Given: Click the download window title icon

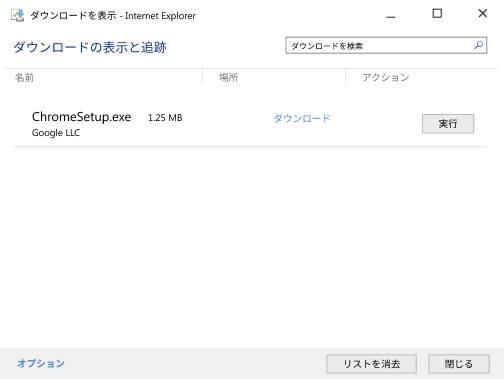Looking at the screenshot, I should coord(17,15).
